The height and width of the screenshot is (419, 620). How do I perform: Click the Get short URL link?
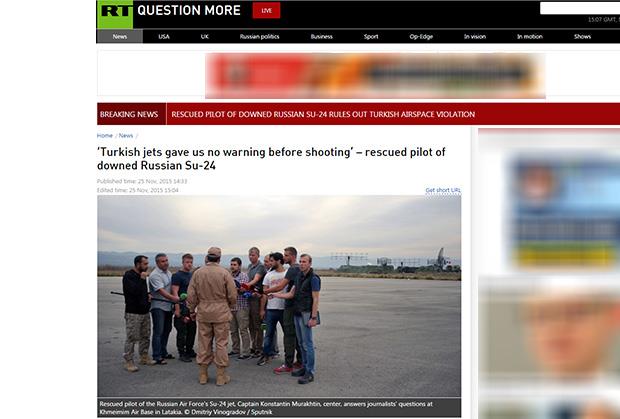[443, 190]
